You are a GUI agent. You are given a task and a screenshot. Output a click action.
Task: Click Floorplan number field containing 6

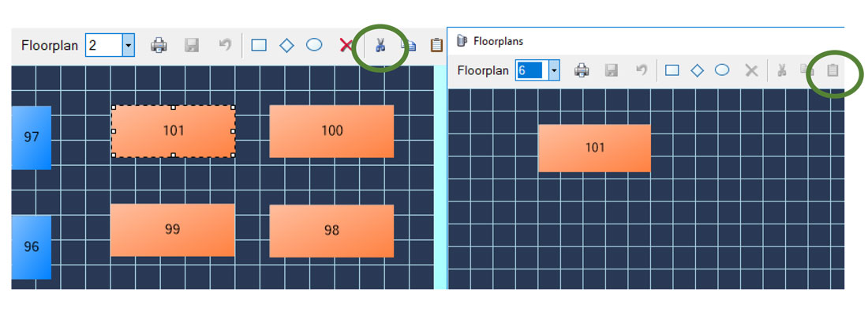(532, 70)
